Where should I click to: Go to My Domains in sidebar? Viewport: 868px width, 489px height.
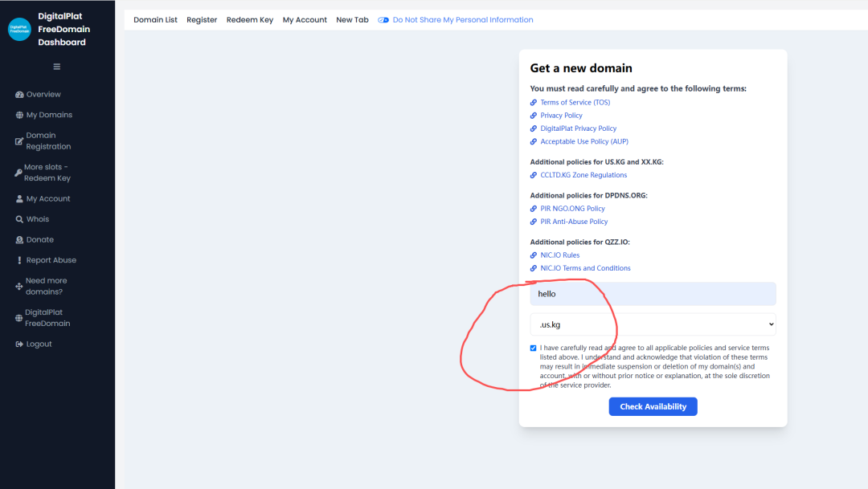(49, 115)
